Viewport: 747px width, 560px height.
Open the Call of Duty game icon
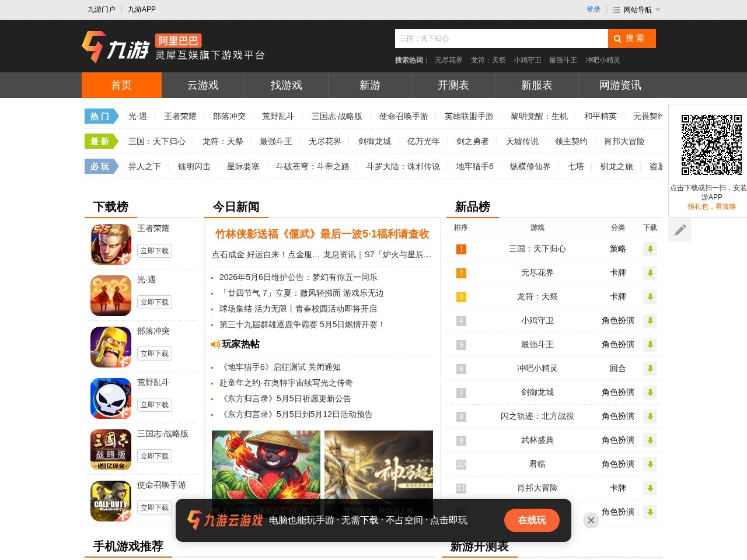click(x=111, y=501)
